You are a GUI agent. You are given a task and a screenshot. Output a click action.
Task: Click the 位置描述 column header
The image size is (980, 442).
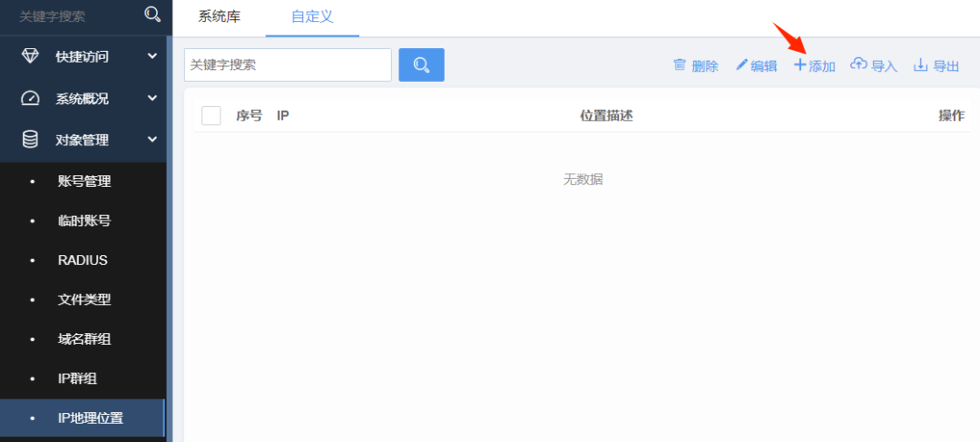(x=606, y=115)
